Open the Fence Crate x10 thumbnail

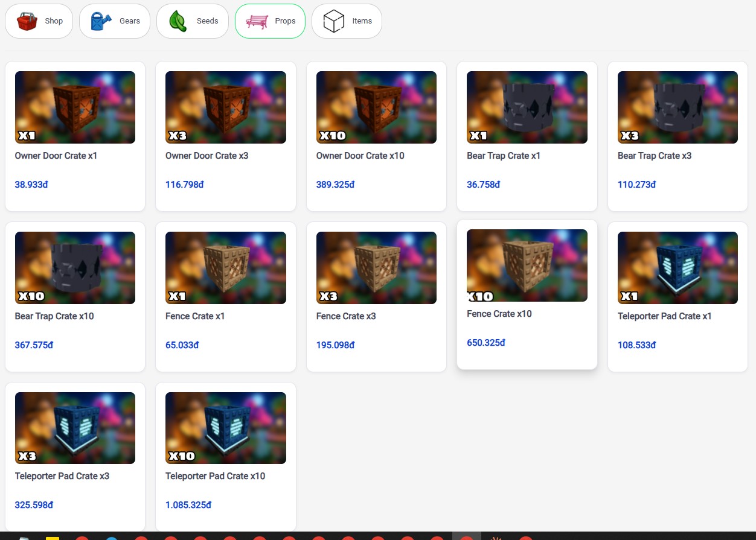click(x=527, y=265)
